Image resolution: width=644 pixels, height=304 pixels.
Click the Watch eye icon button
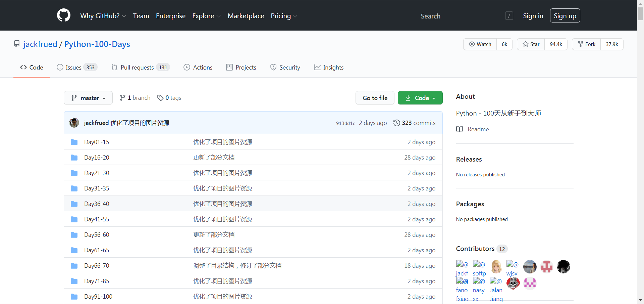(480, 44)
